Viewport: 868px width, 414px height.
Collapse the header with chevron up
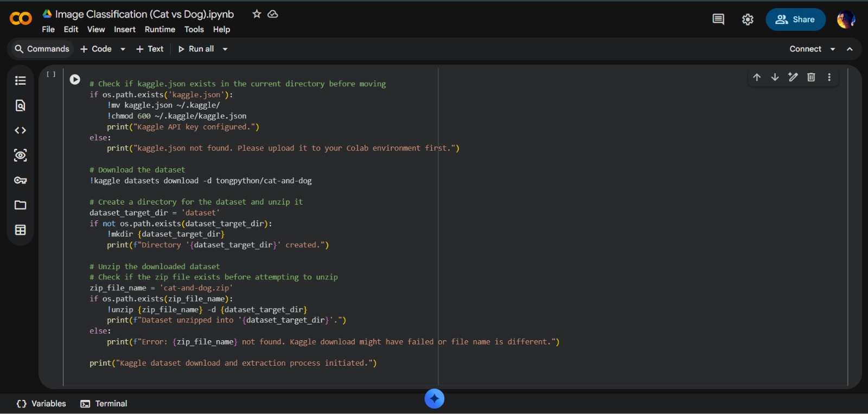pyautogui.click(x=850, y=49)
